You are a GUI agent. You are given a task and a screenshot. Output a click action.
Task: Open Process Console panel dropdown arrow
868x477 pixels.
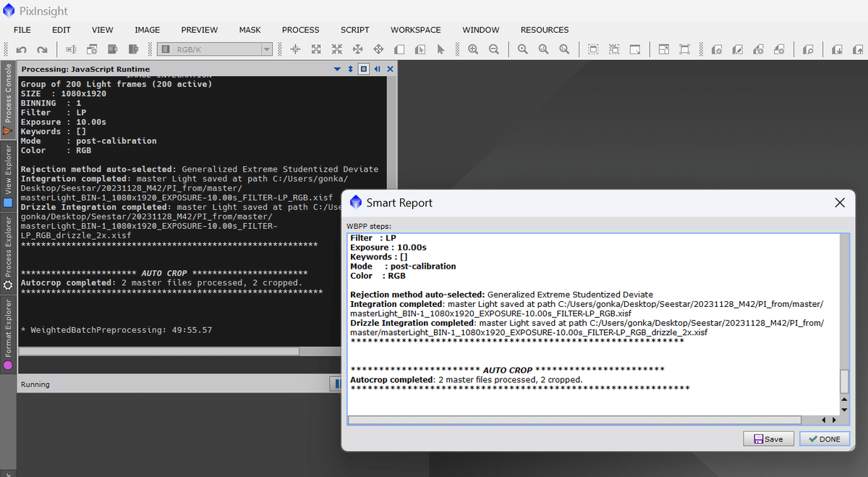[x=337, y=69]
